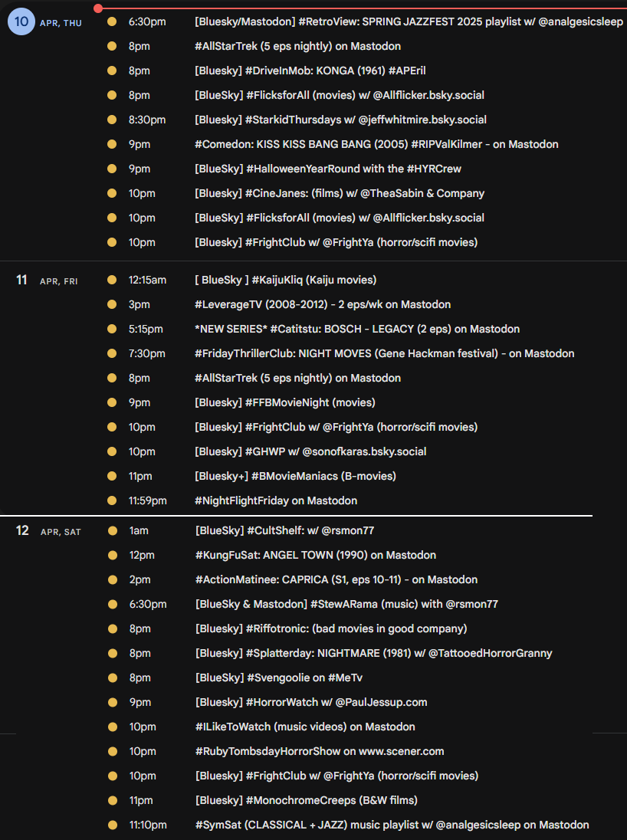Open #NightFlightFriday on Mastodon event

click(276, 501)
